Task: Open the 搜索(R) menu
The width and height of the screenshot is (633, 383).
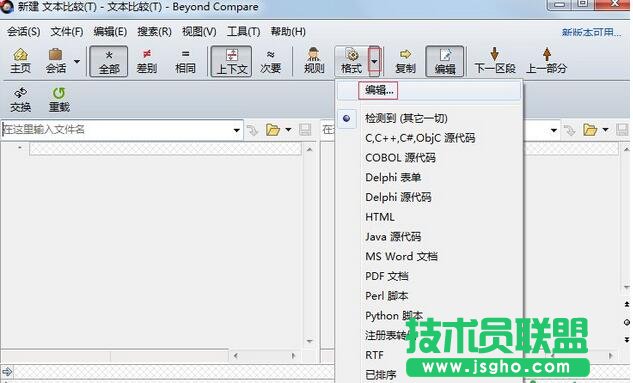Action: coord(154,31)
